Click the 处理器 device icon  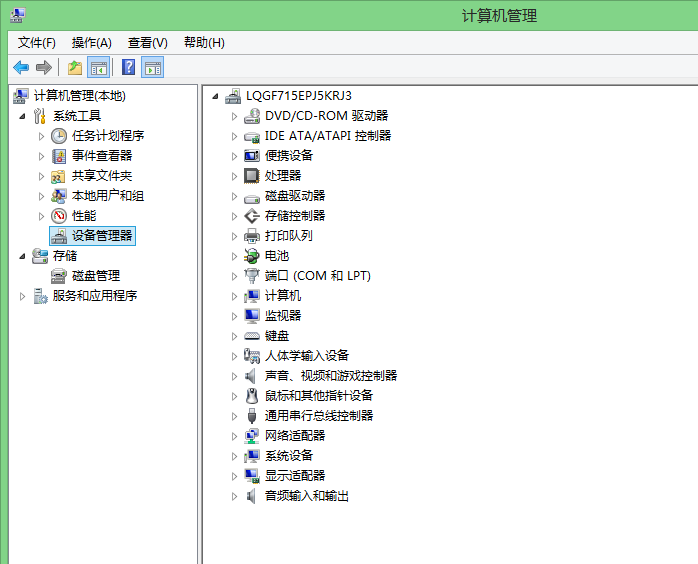tap(252, 176)
